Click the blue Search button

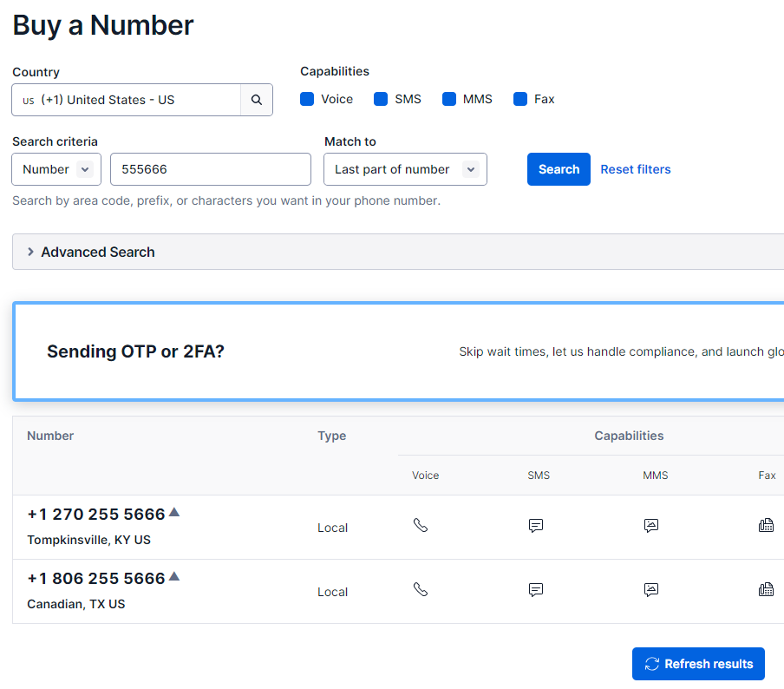[x=559, y=169]
